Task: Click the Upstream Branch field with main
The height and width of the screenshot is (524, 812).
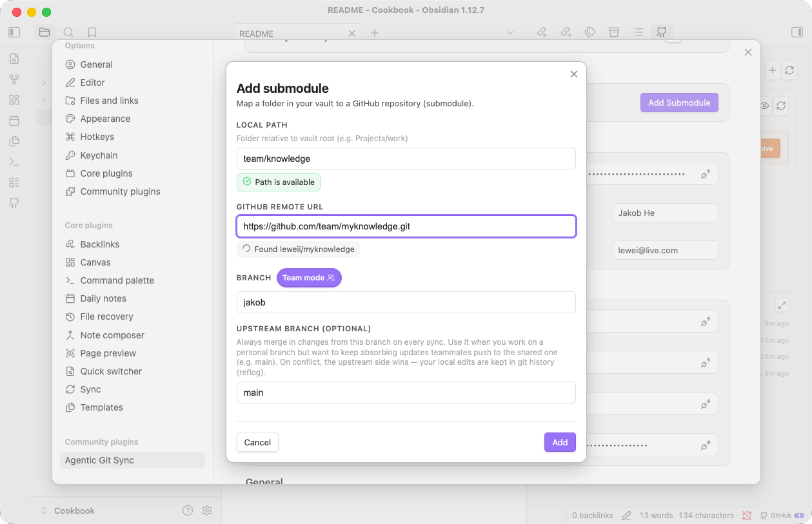Action: pyautogui.click(x=406, y=393)
